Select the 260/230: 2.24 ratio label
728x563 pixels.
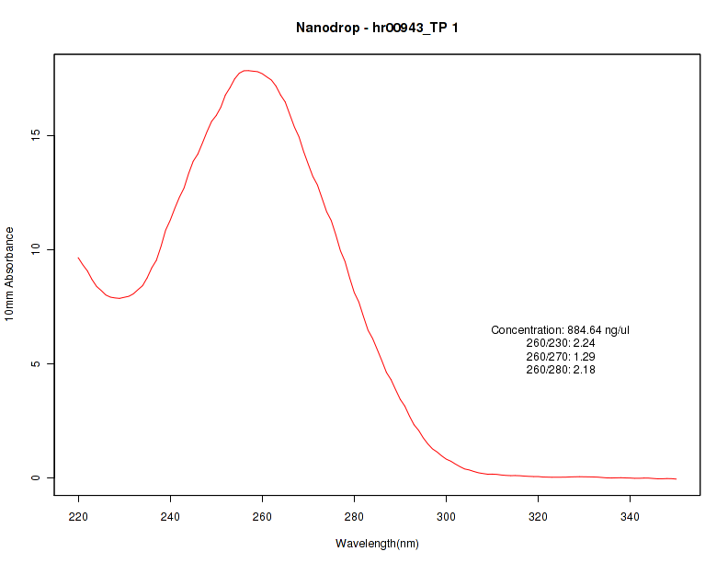[561, 343]
